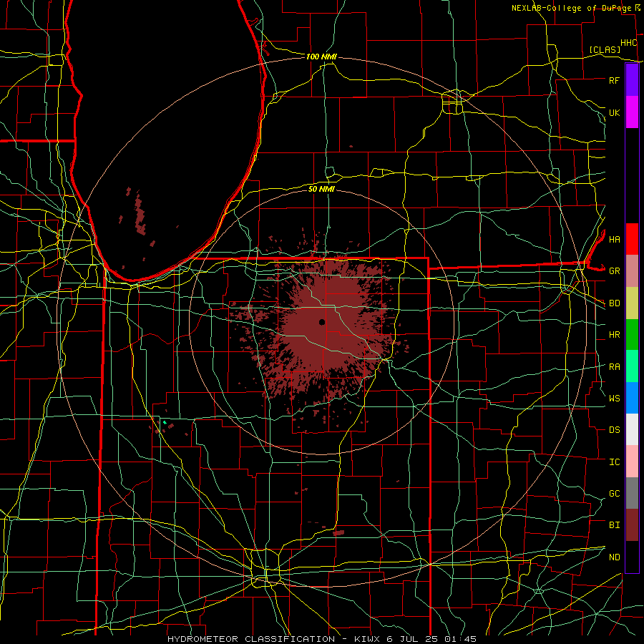Click the 100 NMI range ring label
This screenshot has height=644, width=644.
(321, 57)
